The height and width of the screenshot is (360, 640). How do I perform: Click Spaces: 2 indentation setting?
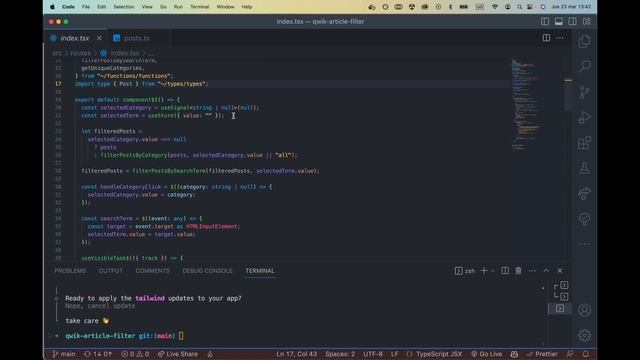(340, 354)
